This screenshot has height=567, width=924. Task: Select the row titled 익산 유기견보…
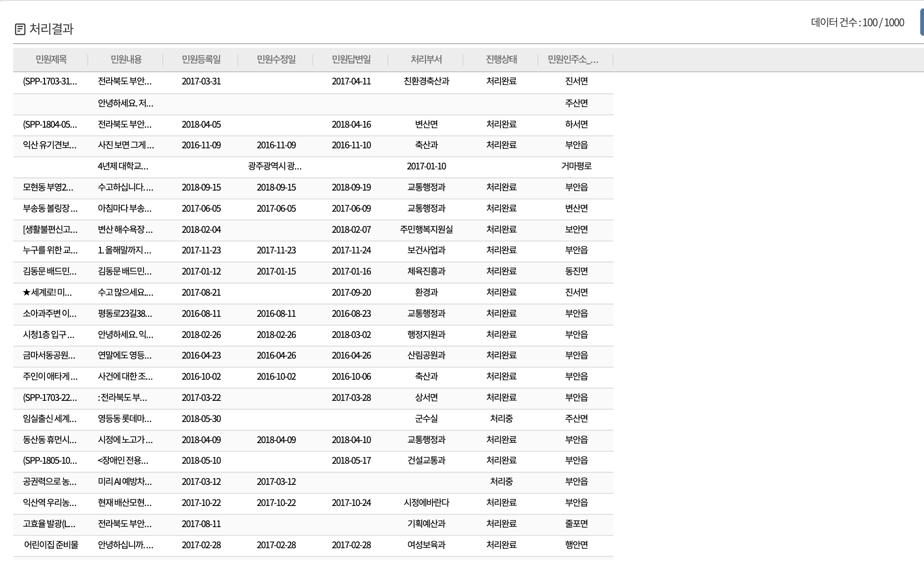point(50,146)
